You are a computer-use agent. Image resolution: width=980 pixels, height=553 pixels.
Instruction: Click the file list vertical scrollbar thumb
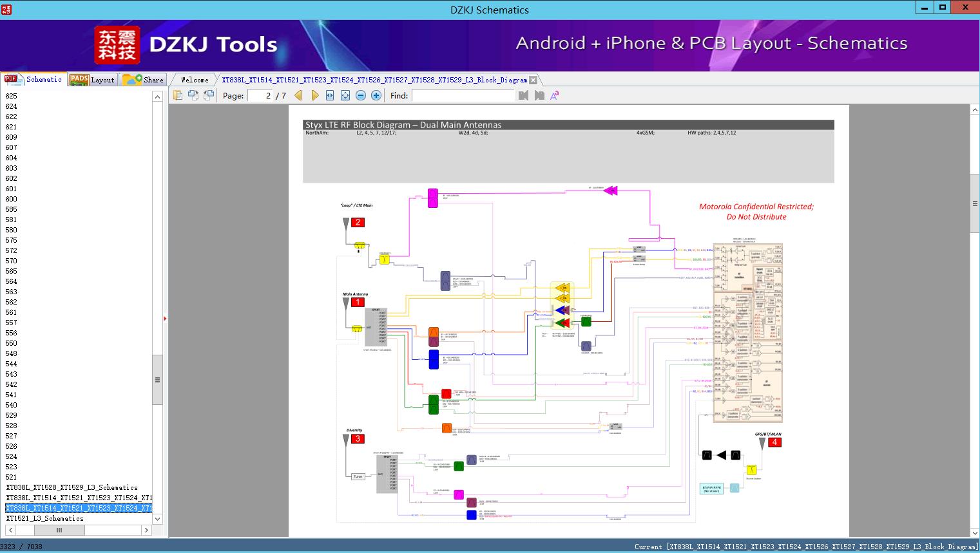tap(157, 380)
